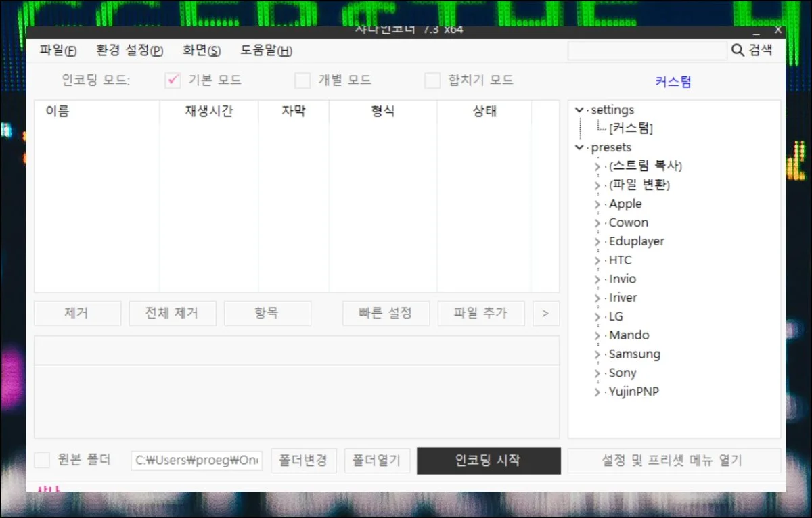This screenshot has height=518, width=812.
Task: Collapse the settings tree node
Action: tap(579, 110)
